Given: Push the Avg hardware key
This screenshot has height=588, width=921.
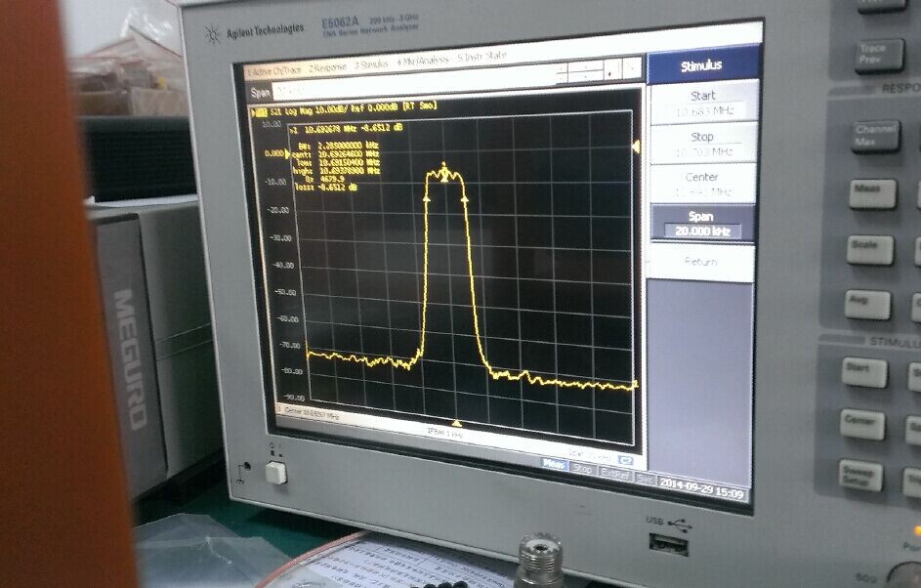Looking at the screenshot, I should tap(867, 305).
